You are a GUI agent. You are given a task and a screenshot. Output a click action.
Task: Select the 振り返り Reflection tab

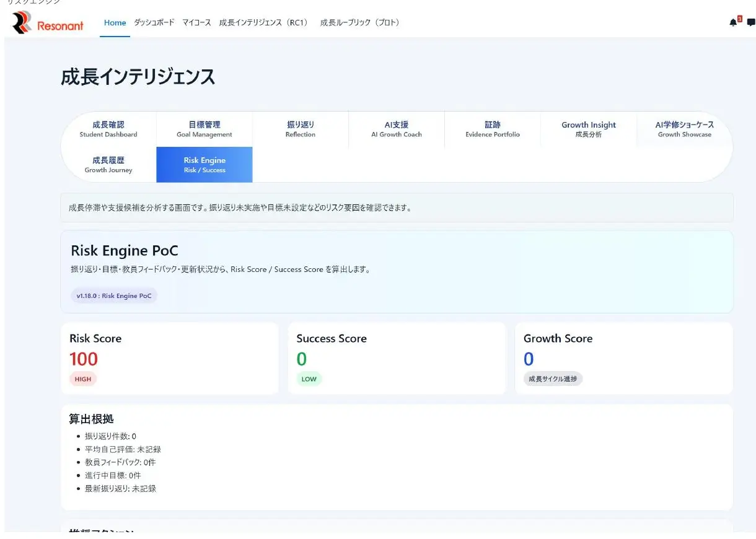(x=301, y=129)
